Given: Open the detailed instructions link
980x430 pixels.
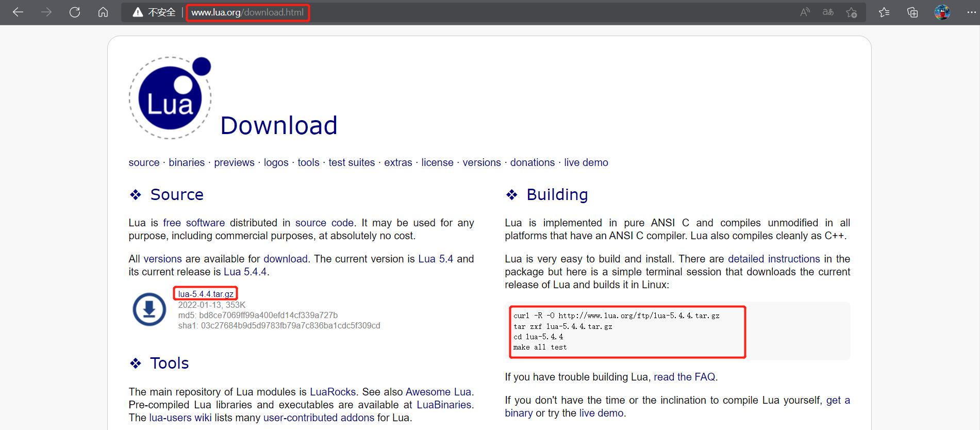Looking at the screenshot, I should tap(774, 259).
